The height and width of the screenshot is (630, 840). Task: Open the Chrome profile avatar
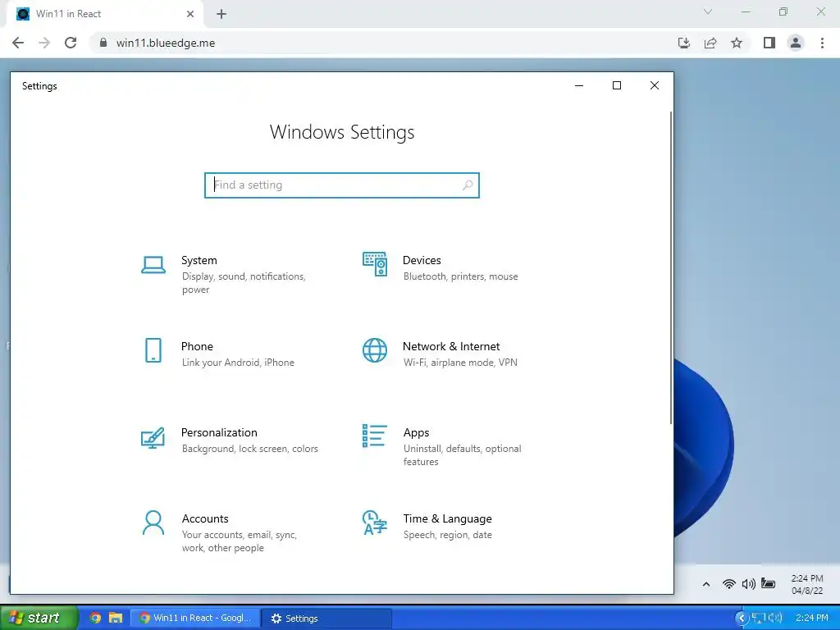point(796,43)
